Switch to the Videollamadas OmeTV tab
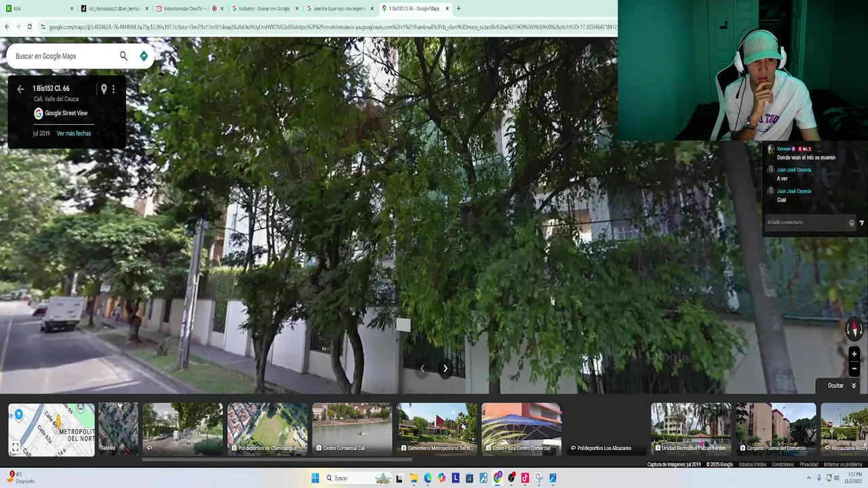Screen dimensions: 868x488 189,9
